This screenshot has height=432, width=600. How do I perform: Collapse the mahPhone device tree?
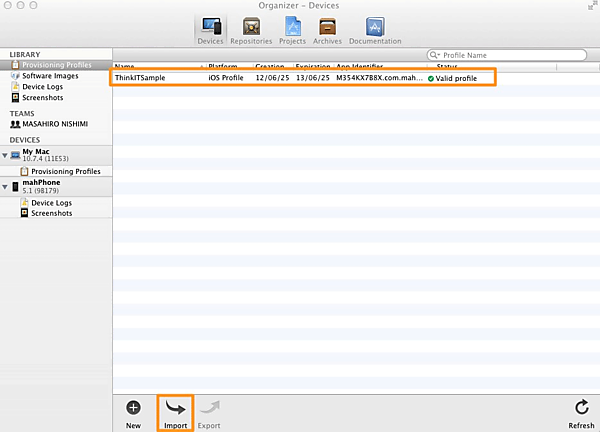coord(5,187)
